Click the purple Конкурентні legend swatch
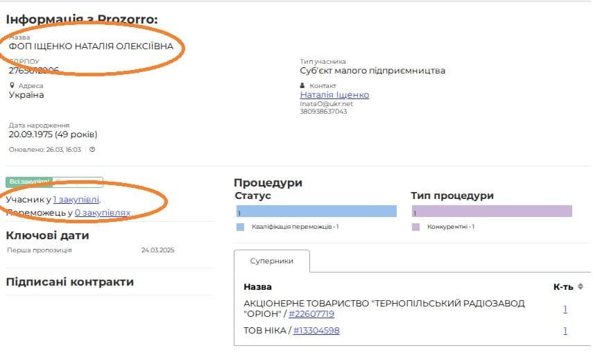This screenshot has height=364, width=593. point(416,227)
